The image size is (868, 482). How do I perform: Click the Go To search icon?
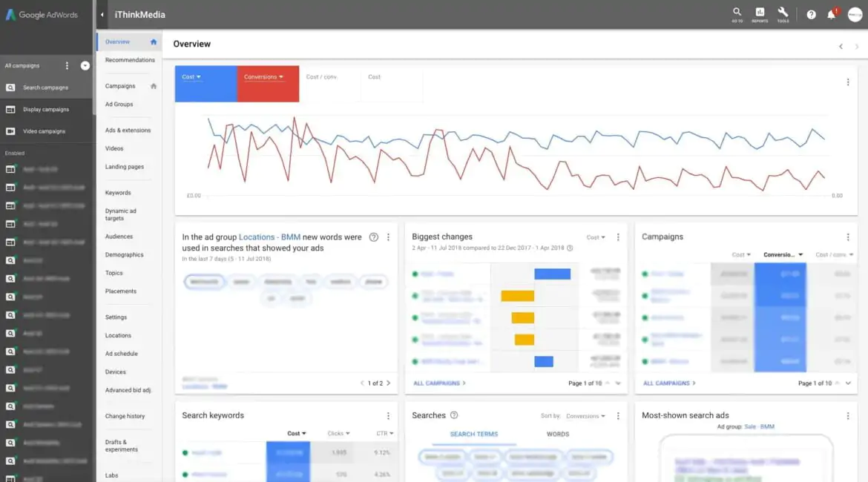737,13
